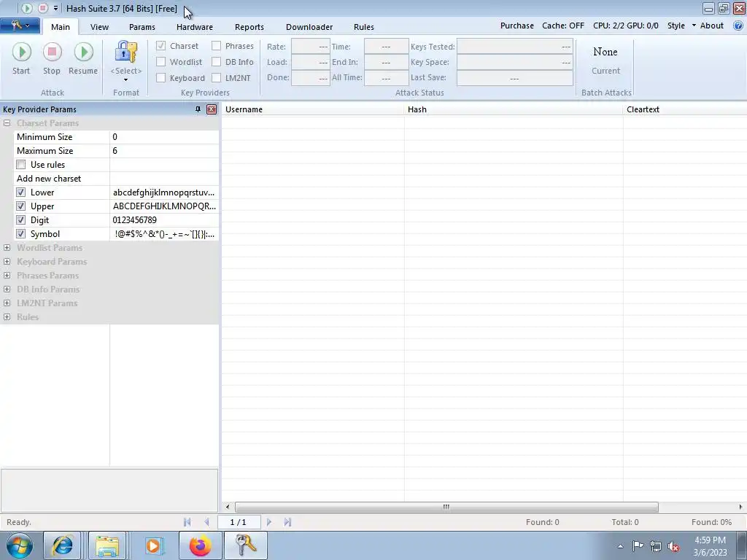This screenshot has height=560, width=747.
Task: Click the horizontal scrollbar thumb
Action: (446, 507)
